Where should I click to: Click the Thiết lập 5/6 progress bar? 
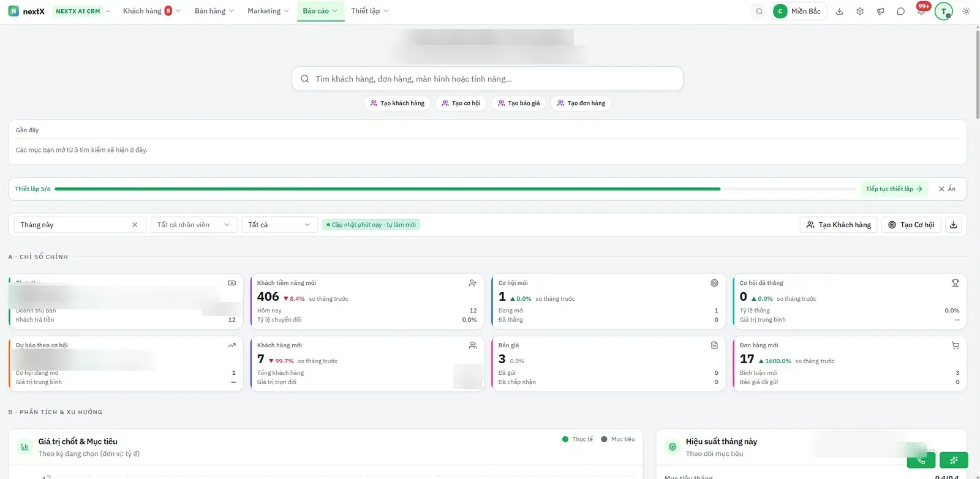point(456,189)
